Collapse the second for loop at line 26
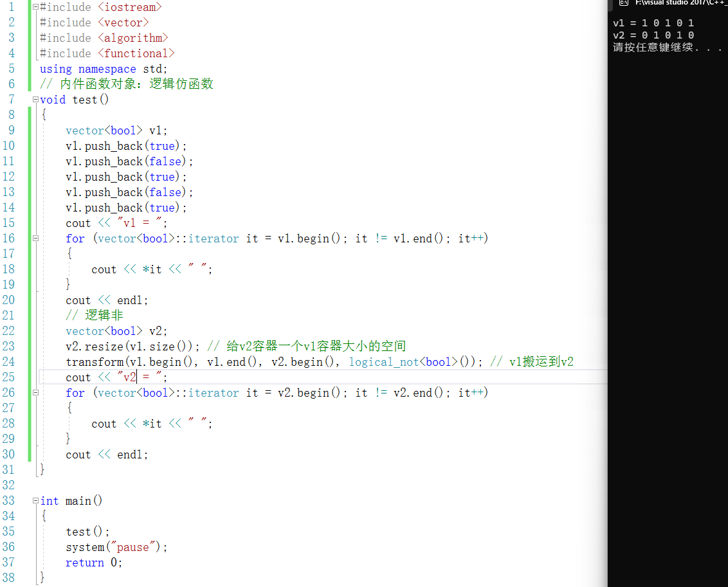This screenshot has height=587, width=728. (35, 393)
